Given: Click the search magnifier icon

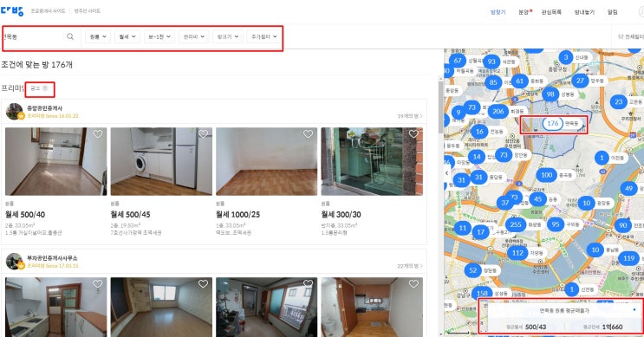Looking at the screenshot, I should [70, 36].
